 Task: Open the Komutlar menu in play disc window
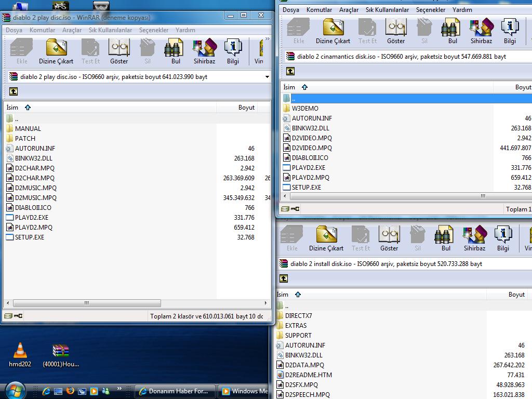42,30
